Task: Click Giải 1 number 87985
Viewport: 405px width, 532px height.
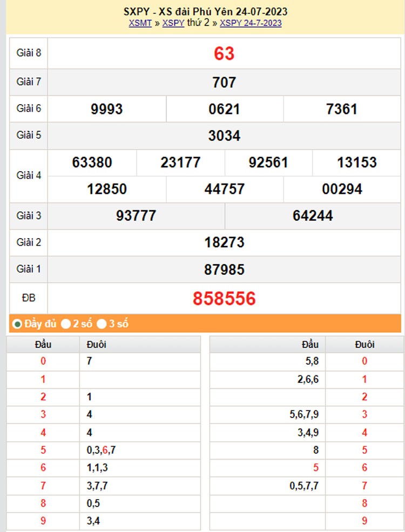Action: tap(224, 269)
